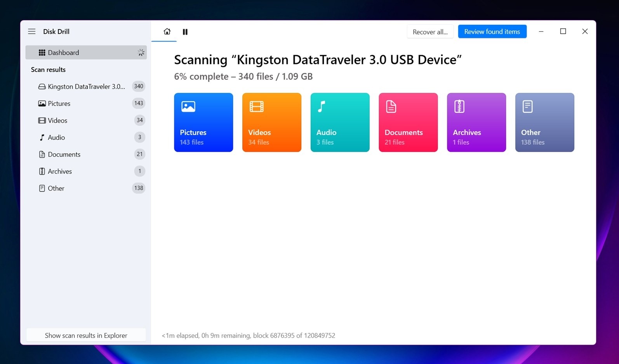Open the Videos 34 files card
Image resolution: width=619 pixels, height=364 pixels.
click(x=272, y=122)
